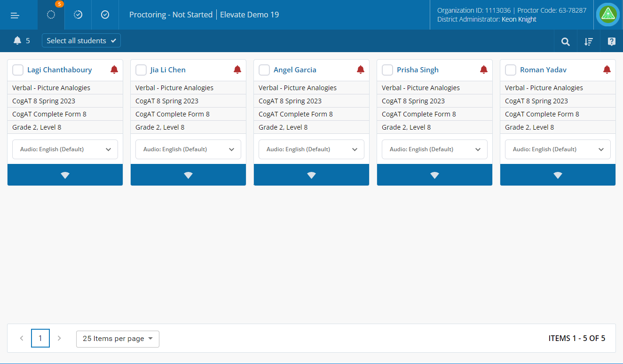
Task: Click the wifi status bar on Lagi Chanthaboury's card
Action: pyautogui.click(x=65, y=175)
